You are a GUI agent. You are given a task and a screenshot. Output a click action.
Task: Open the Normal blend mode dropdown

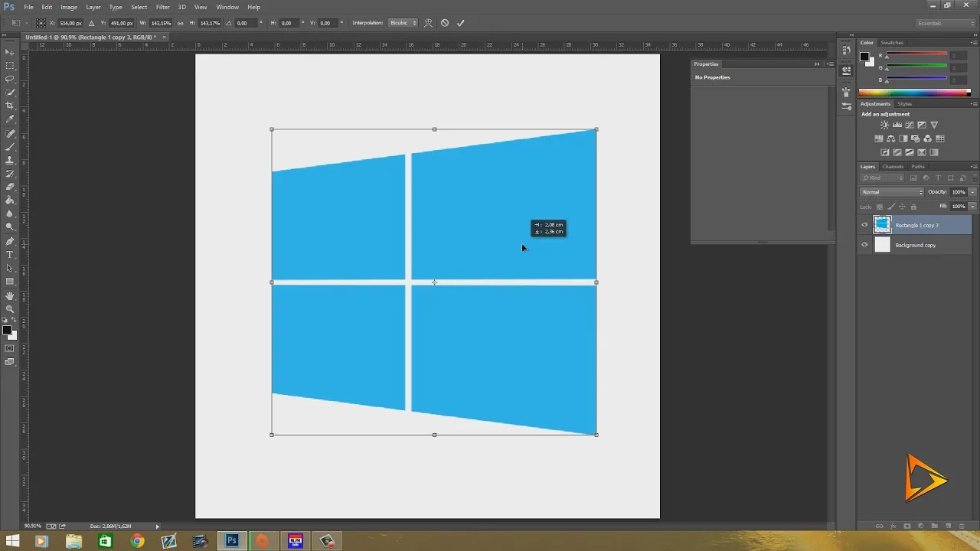tap(892, 192)
